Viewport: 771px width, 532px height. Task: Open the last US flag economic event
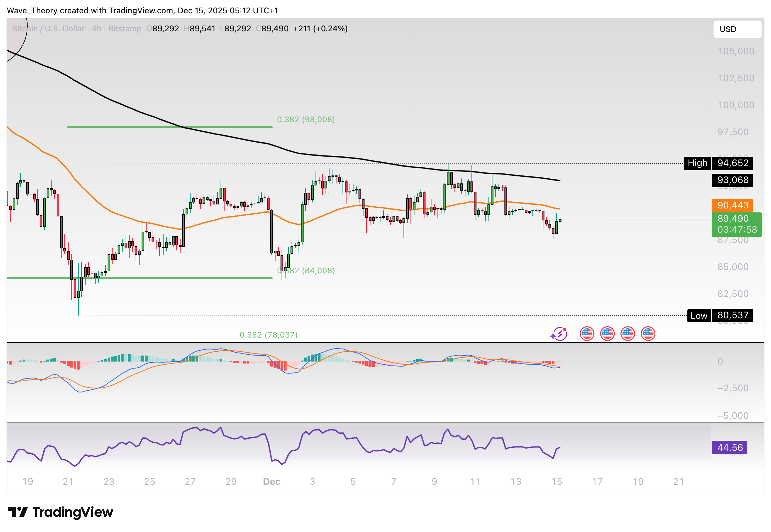(648, 334)
